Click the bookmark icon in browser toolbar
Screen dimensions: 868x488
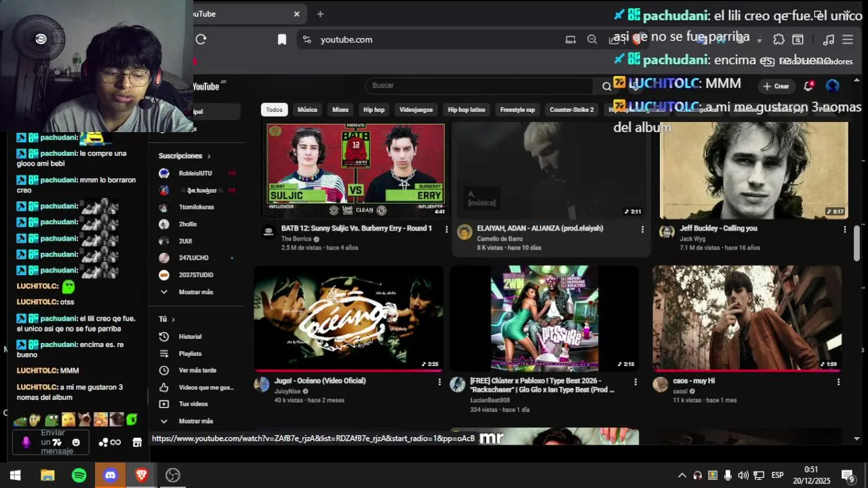[282, 39]
